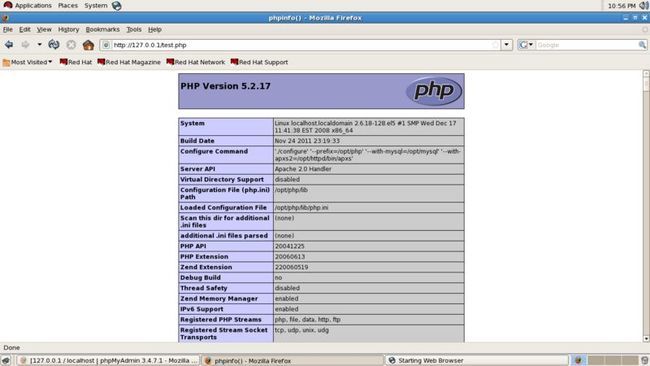Reload the current page
The height and width of the screenshot is (366, 650).
[54, 44]
